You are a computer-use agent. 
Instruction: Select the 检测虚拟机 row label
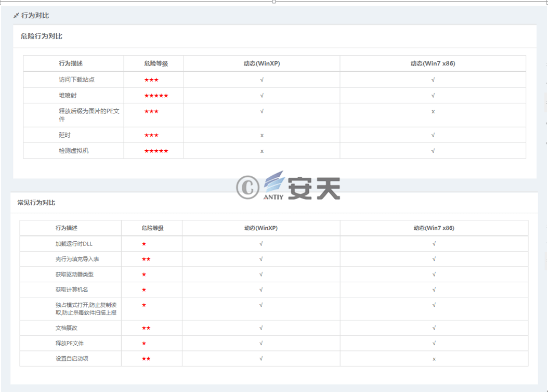[x=74, y=151]
